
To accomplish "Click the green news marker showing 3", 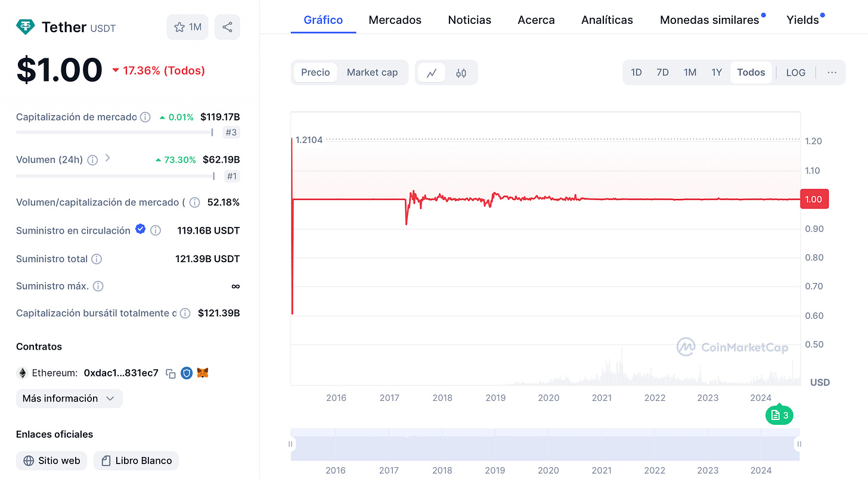I will coord(780,415).
